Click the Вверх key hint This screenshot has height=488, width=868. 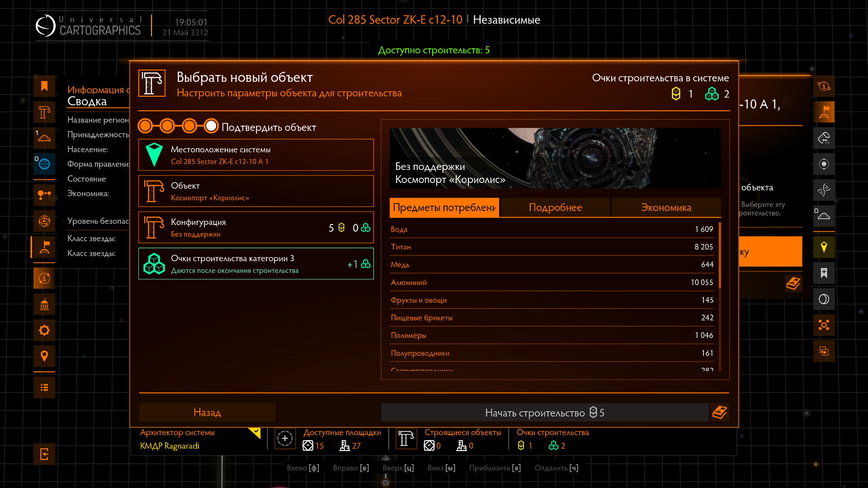point(398,468)
